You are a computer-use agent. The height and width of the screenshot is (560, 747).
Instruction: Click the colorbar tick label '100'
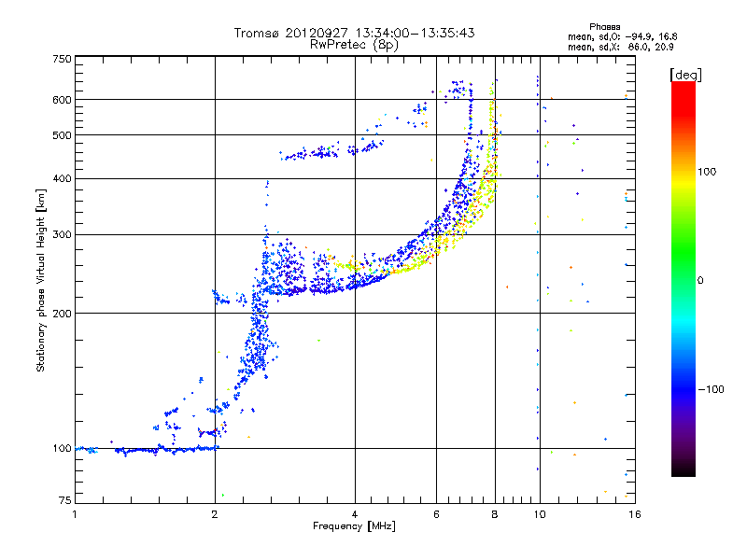point(707,172)
